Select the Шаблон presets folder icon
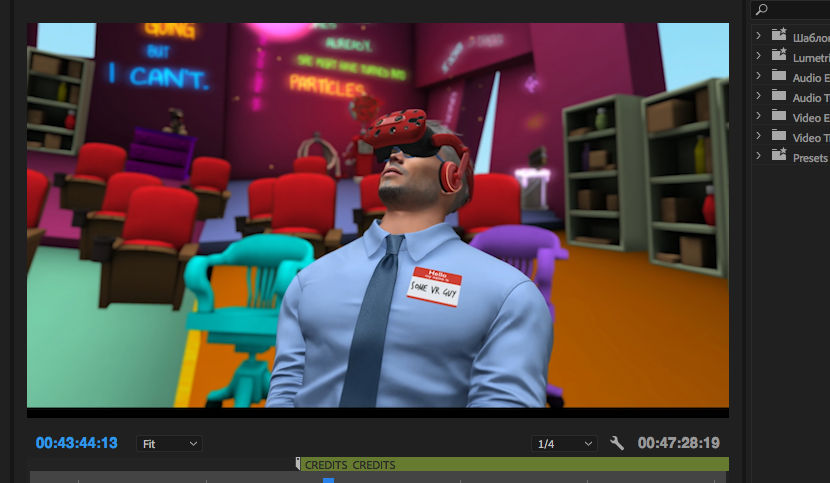Viewport: 830px width, 483px height. (x=779, y=35)
